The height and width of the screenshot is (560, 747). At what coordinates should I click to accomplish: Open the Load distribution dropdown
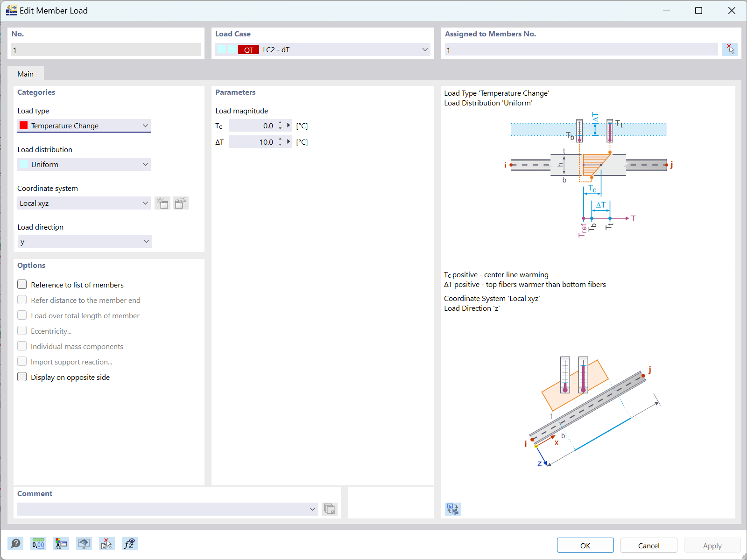(x=146, y=164)
